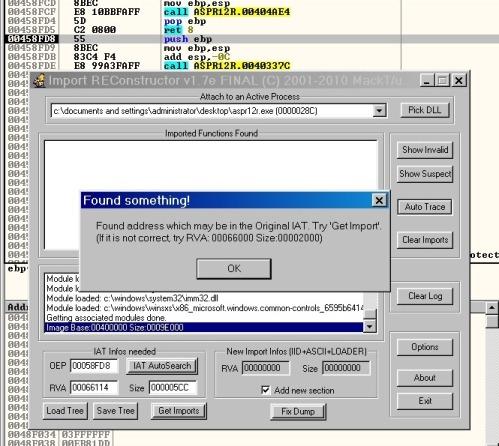499x446 pixels.
Task: Click the Import REConstructor title bar icon
Action: tap(40, 80)
